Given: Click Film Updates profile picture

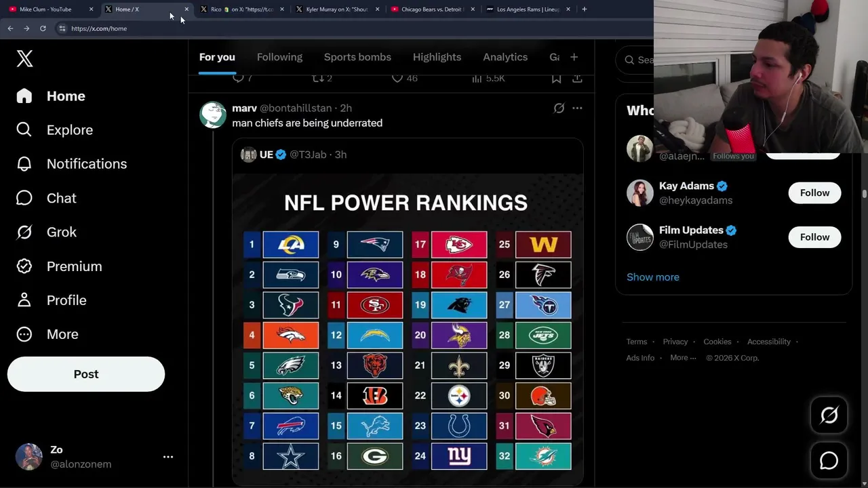Looking at the screenshot, I should (x=639, y=237).
